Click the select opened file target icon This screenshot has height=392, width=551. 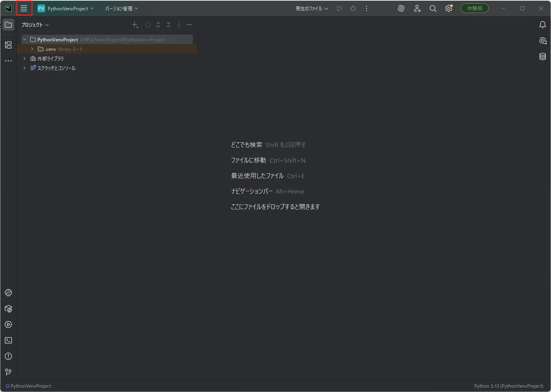point(148,25)
